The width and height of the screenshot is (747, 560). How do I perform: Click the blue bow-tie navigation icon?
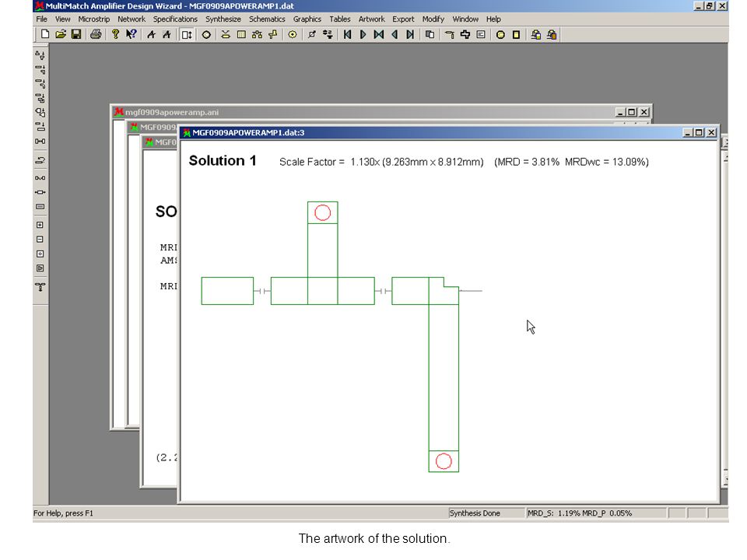coord(379,34)
